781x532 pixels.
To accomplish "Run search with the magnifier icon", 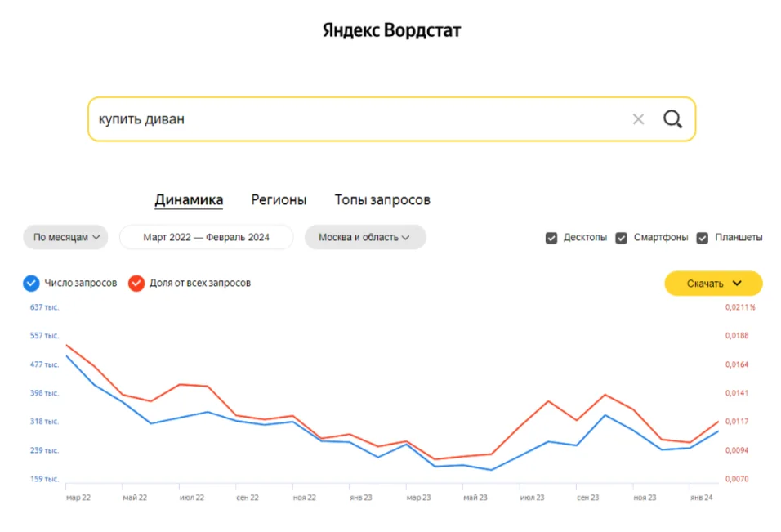I will point(672,119).
